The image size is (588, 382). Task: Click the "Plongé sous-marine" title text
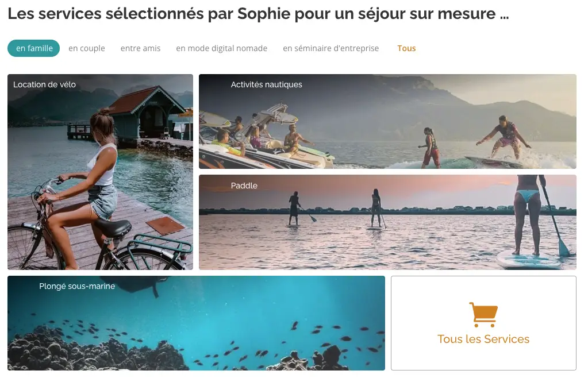coord(77,286)
